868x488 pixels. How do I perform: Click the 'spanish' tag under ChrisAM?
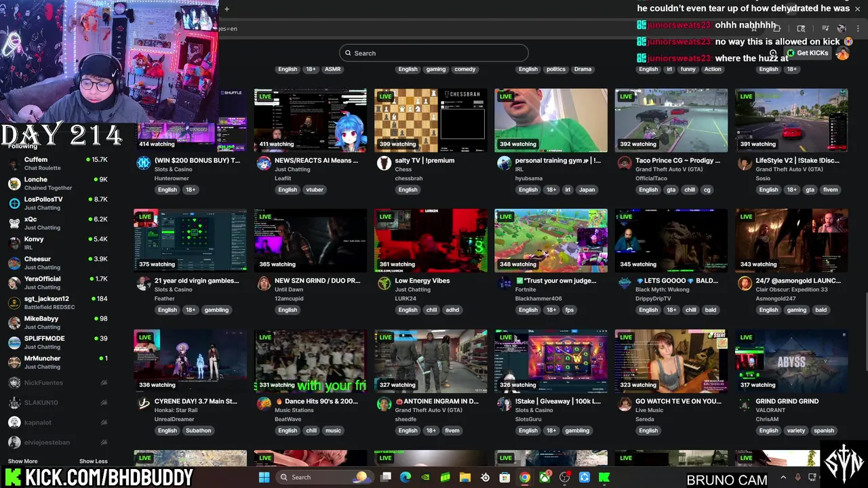[x=824, y=430]
